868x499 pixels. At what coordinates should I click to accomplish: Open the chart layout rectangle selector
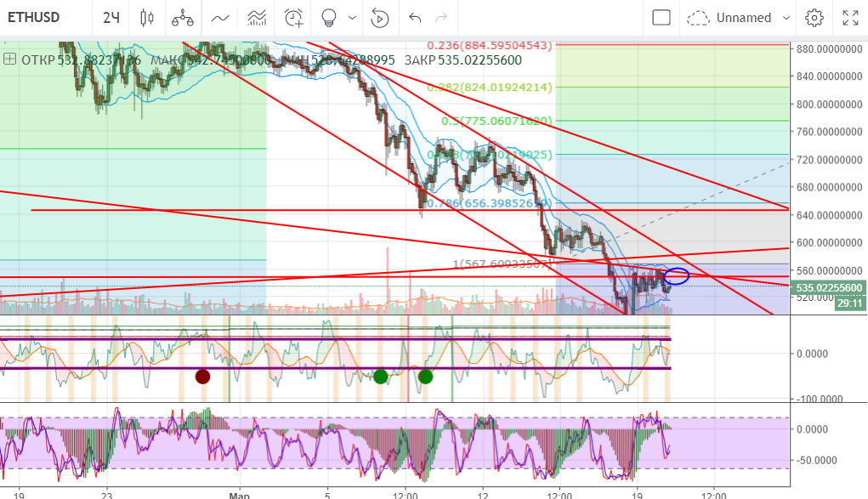click(661, 17)
